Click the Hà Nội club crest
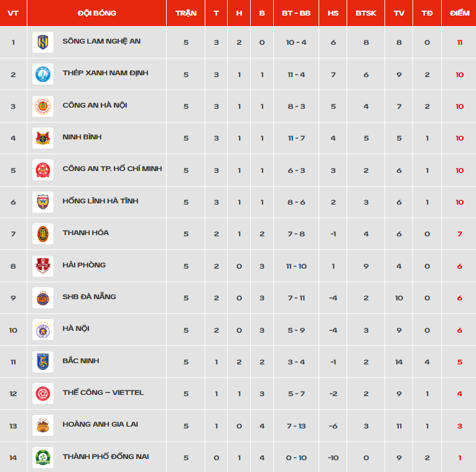Viewport: 476px width, 472px height. tap(43, 330)
